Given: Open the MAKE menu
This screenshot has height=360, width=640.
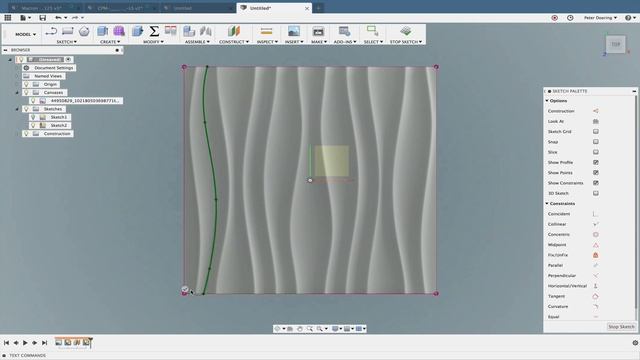Looking at the screenshot, I should pyautogui.click(x=319, y=42).
